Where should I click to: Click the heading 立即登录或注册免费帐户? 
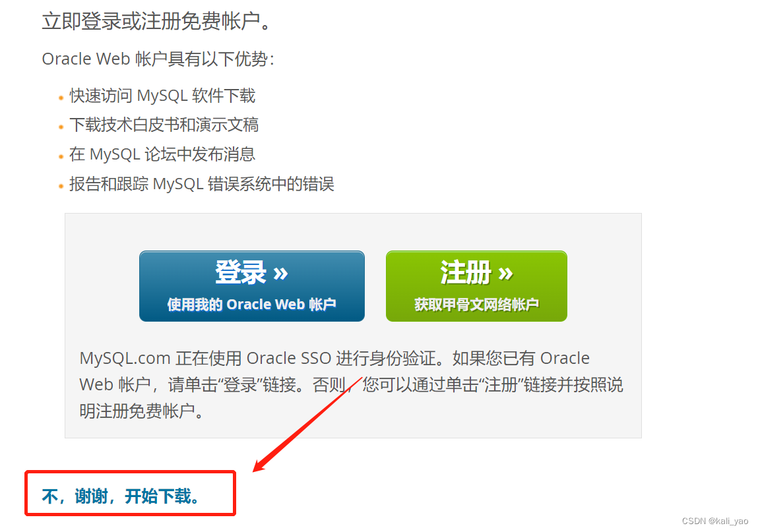158,21
